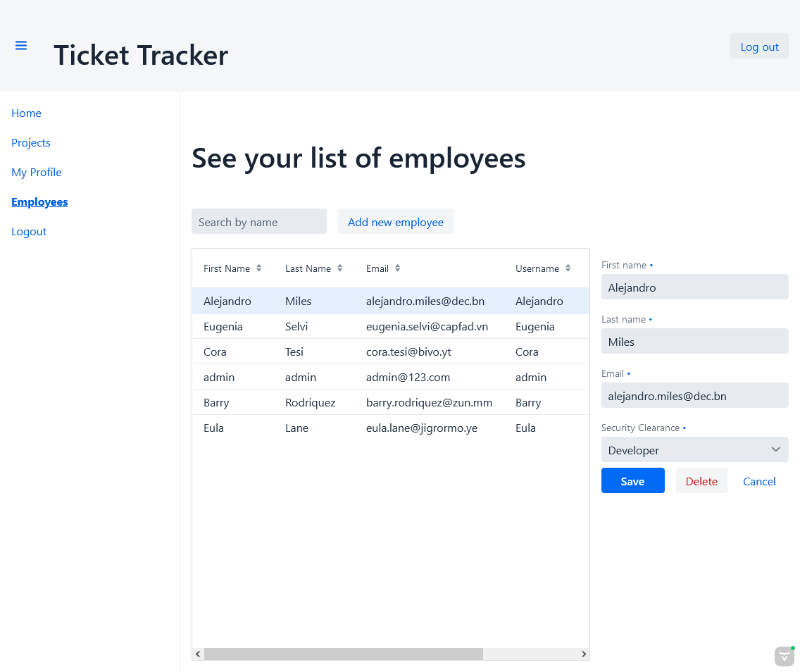
Task: Expand the Developer dropdown chevron
Action: 775,450
